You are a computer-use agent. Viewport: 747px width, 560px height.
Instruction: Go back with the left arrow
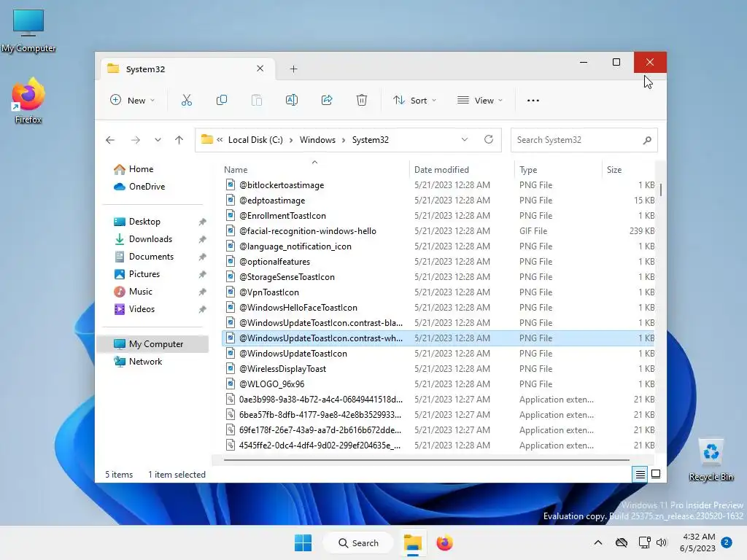tap(110, 140)
